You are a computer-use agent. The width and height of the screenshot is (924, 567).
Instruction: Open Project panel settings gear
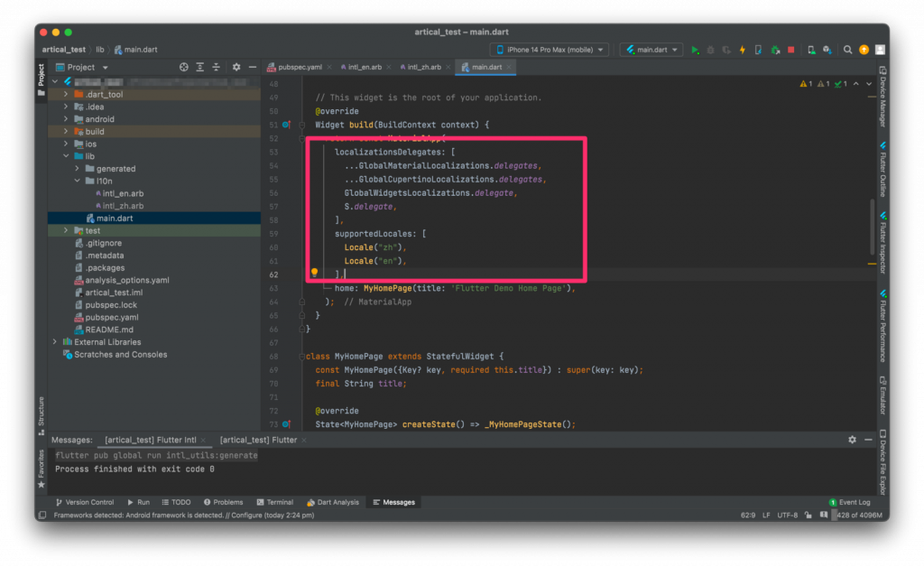pos(236,67)
